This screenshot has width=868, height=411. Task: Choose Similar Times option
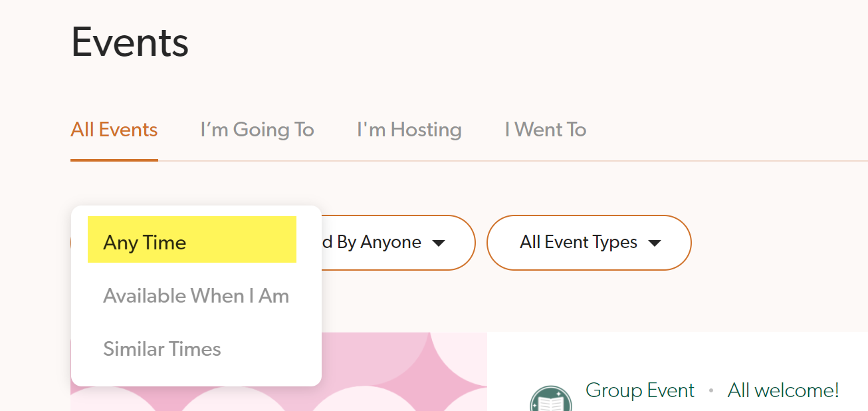pyautogui.click(x=162, y=348)
